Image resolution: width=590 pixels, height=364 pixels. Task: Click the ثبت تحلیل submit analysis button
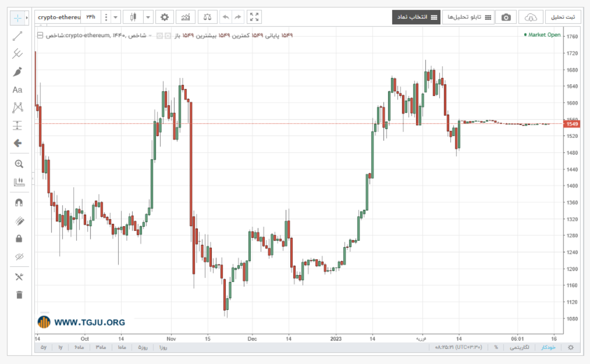click(563, 17)
